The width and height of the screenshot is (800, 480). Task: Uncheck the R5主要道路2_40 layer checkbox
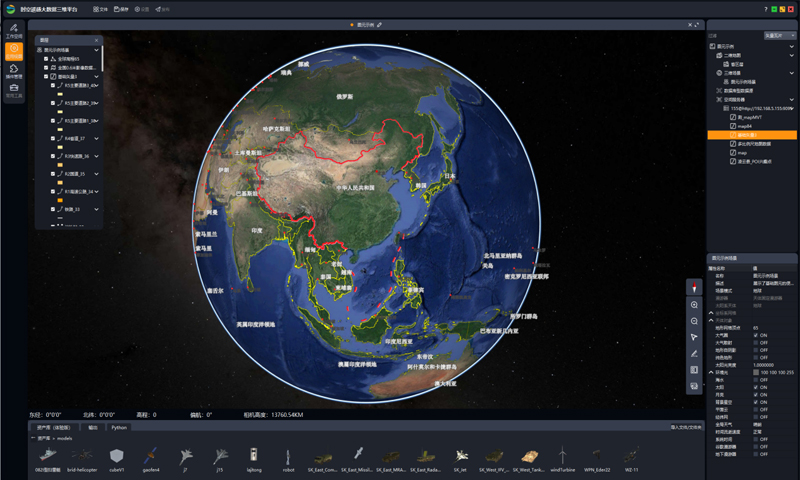[53, 87]
